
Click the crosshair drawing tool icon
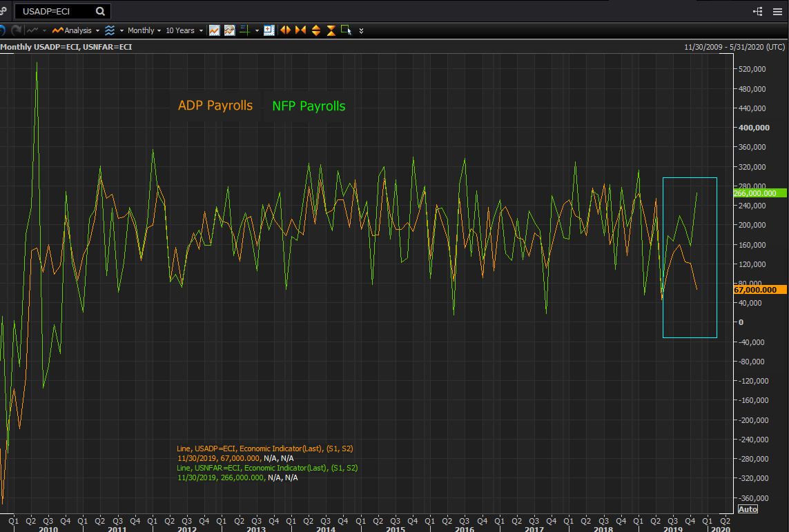click(x=245, y=30)
